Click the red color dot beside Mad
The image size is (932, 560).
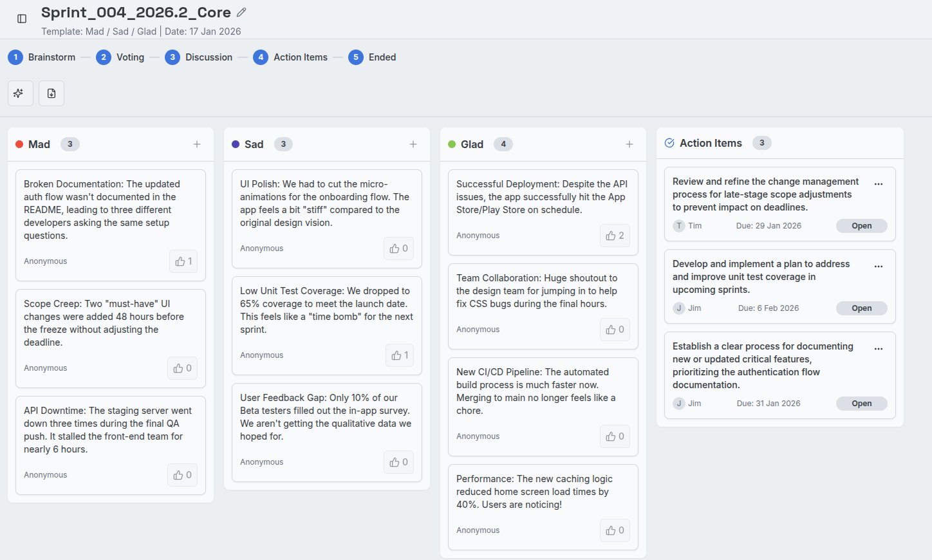pyautogui.click(x=18, y=144)
